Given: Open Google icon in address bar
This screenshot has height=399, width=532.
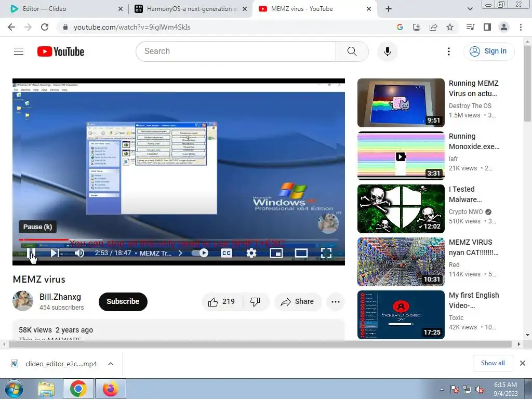Looking at the screenshot, I should 400,27.
